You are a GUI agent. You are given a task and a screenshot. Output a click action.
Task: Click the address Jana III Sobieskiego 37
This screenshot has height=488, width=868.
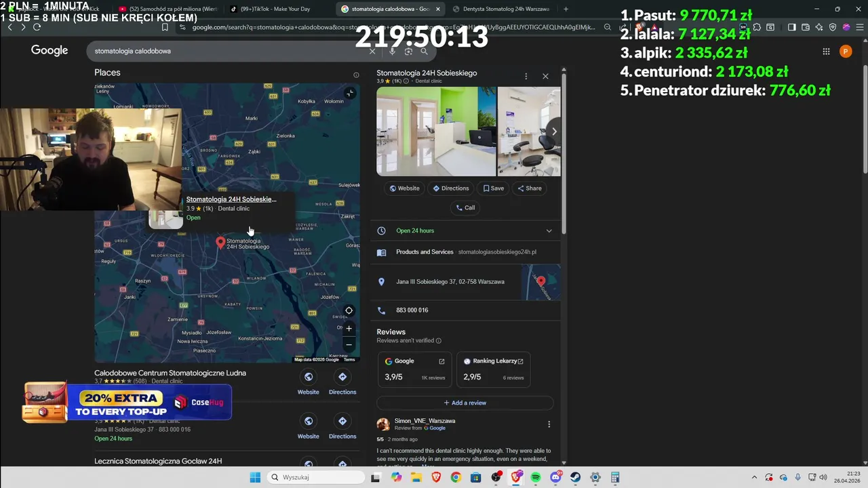click(x=450, y=282)
